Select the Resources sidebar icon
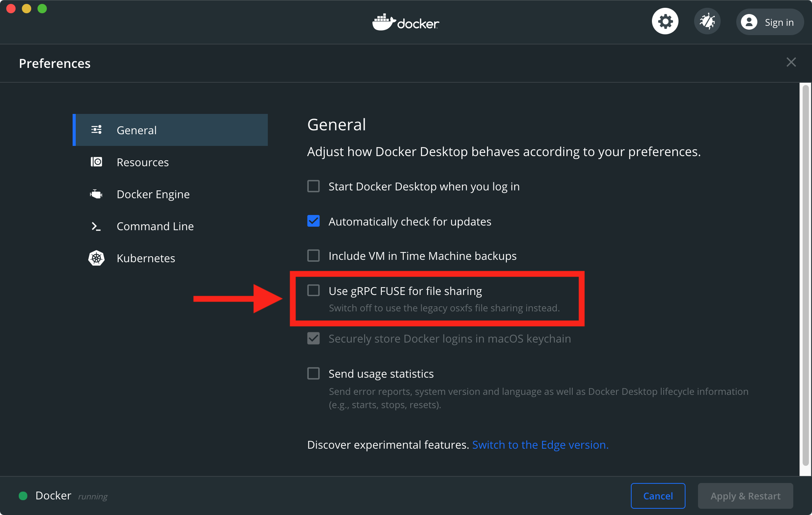812x515 pixels. 97,162
